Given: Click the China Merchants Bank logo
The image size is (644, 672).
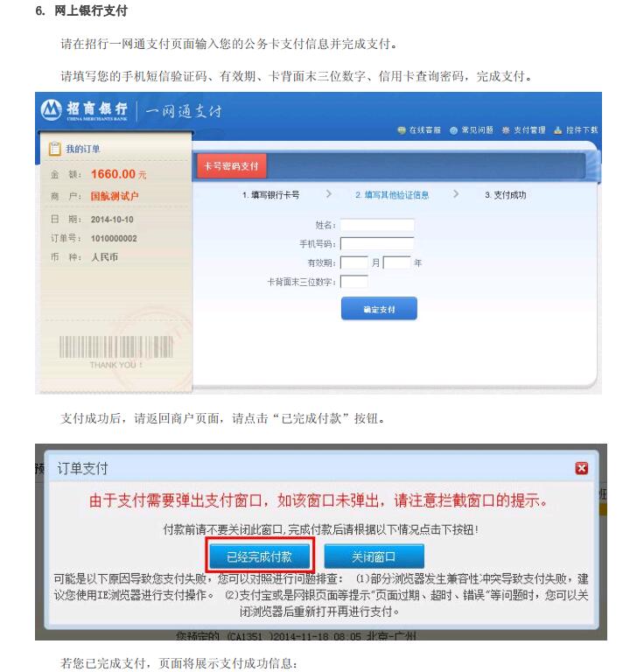Looking at the screenshot, I should (x=84, y=110).
